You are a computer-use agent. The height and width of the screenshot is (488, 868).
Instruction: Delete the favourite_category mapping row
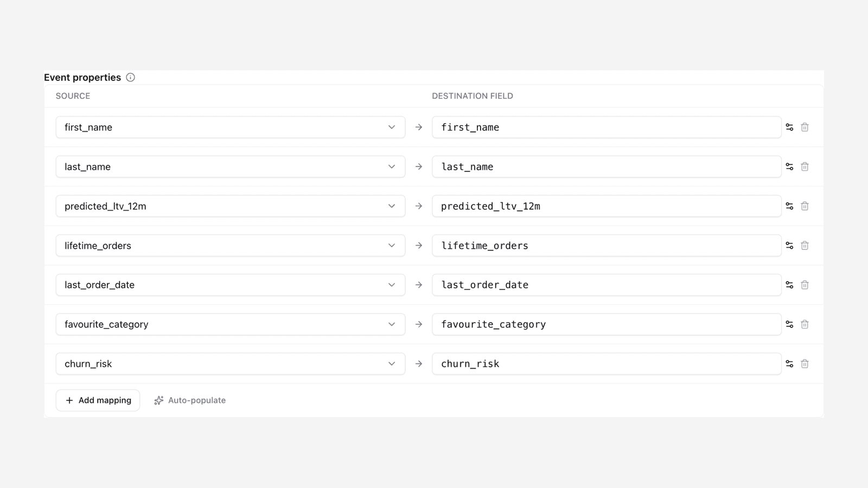pyautogui.click(x=805, y=324)
